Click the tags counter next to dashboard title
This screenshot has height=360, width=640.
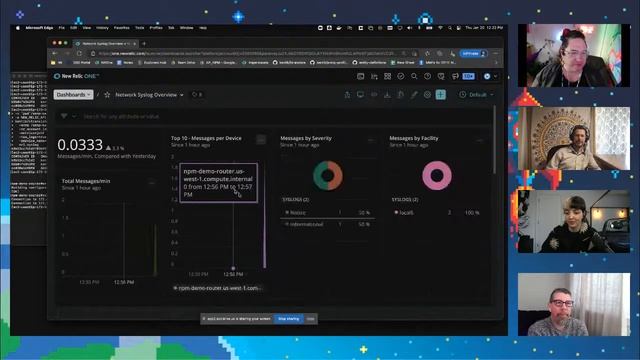(197, 95)
